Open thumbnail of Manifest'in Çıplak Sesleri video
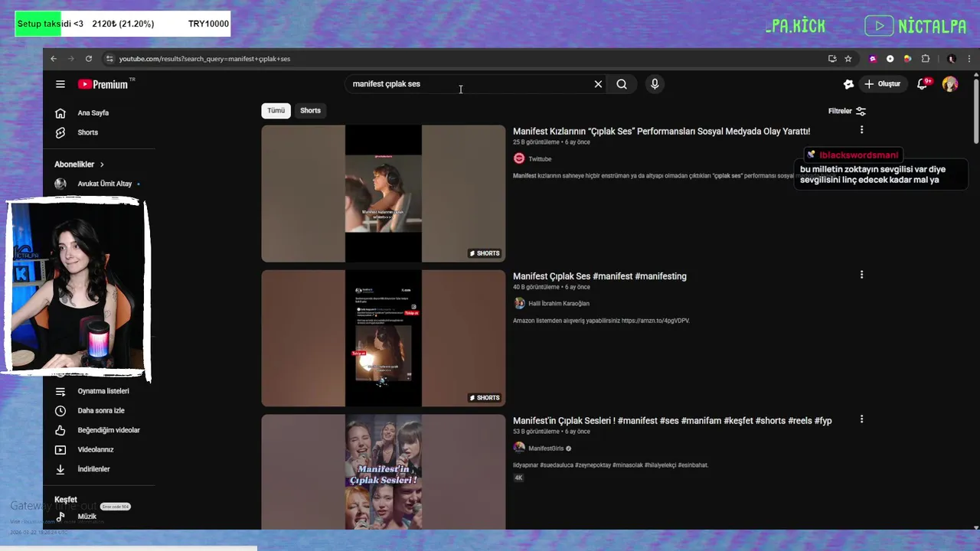 [x=384, y=472]
